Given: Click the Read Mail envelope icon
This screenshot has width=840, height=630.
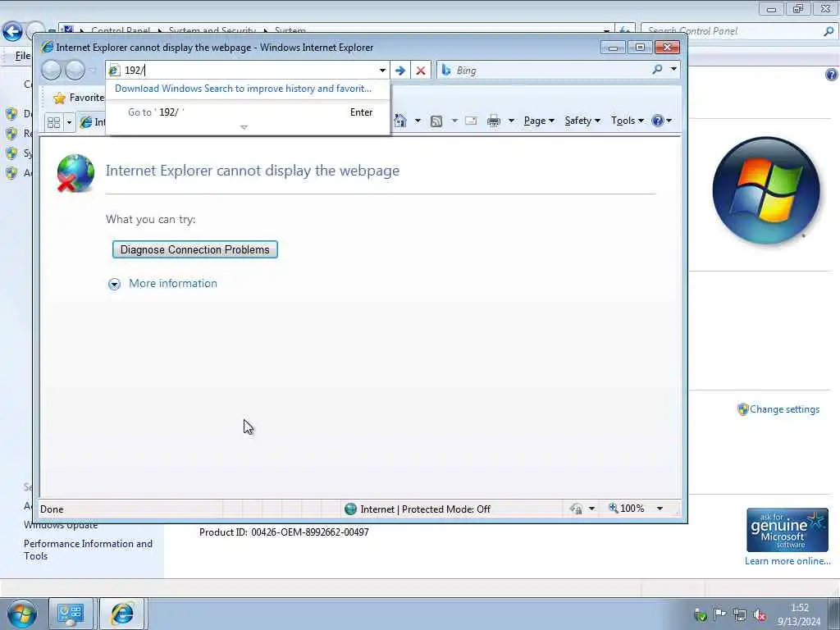Looking at the screenshot, I should click(x=471, y=121).
